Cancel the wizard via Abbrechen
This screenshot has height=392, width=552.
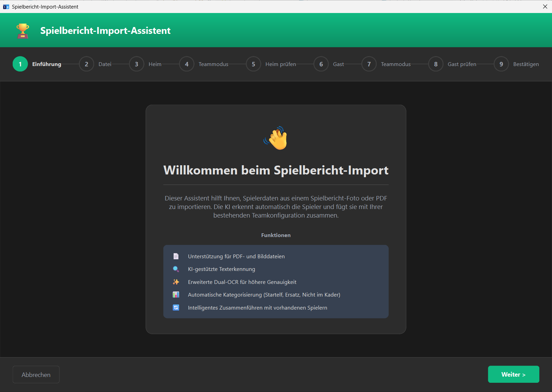click(x=36, y=374)
